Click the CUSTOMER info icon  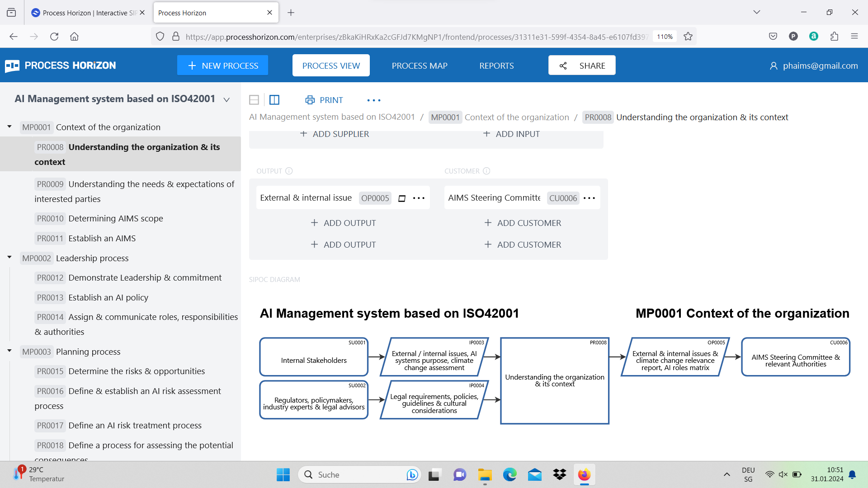tap(486, 171)
